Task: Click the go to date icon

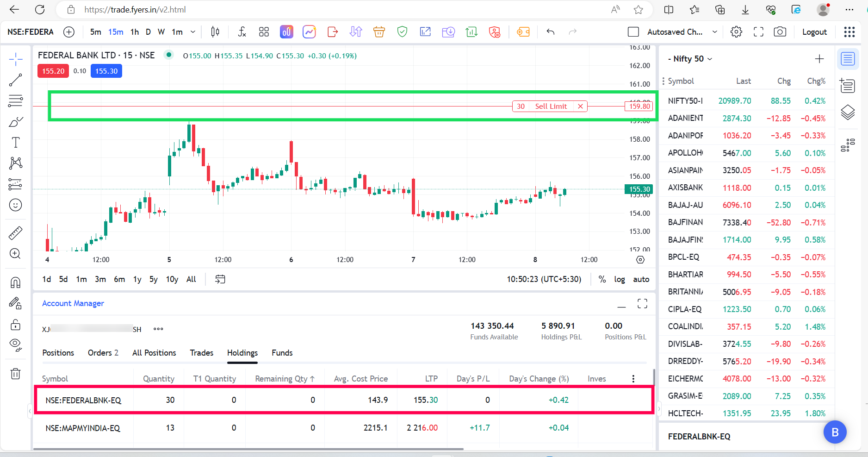Action: click(x=220, y=279)
